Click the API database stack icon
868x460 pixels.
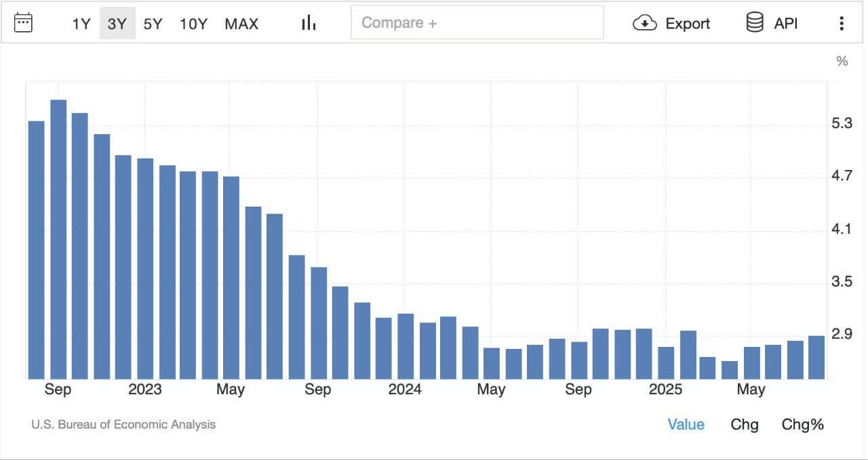pos(755,22)
